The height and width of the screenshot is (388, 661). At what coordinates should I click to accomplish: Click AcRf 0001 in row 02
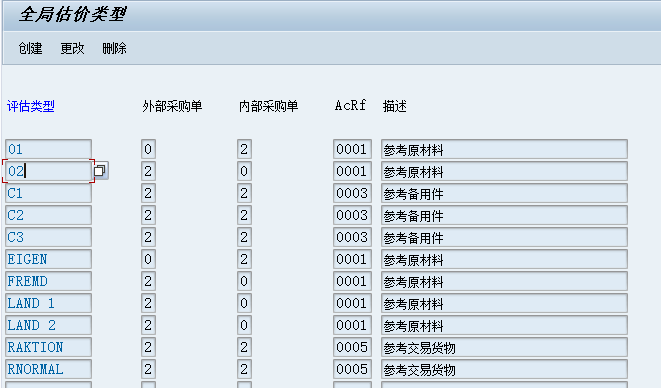(x=352, y=171)
